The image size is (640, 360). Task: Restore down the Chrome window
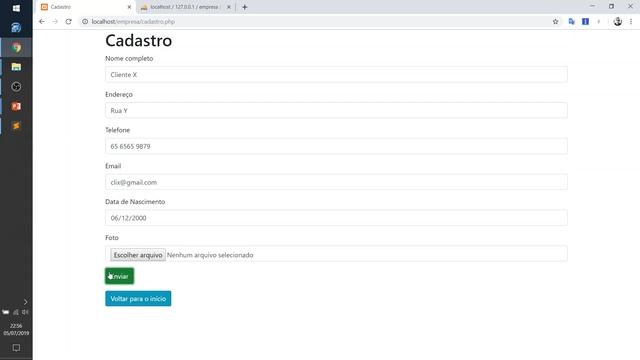pos(611,6)
